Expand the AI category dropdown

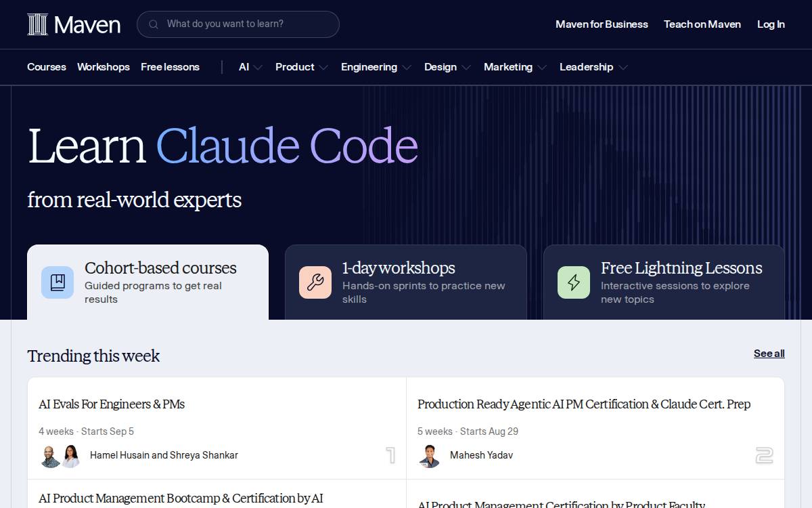coord(250,67)
